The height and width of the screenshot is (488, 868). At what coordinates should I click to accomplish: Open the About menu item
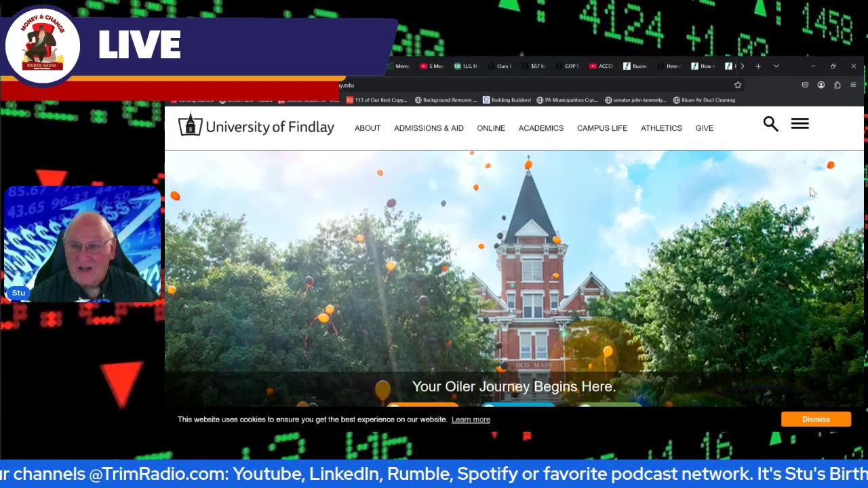click(x=368, y=128)
